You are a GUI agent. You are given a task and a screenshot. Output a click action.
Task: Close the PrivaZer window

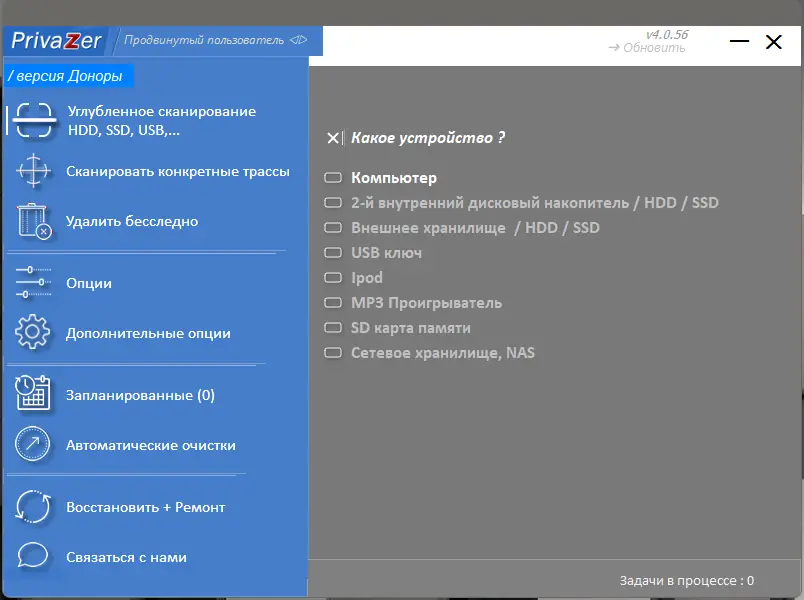click(x=773, y=42)
